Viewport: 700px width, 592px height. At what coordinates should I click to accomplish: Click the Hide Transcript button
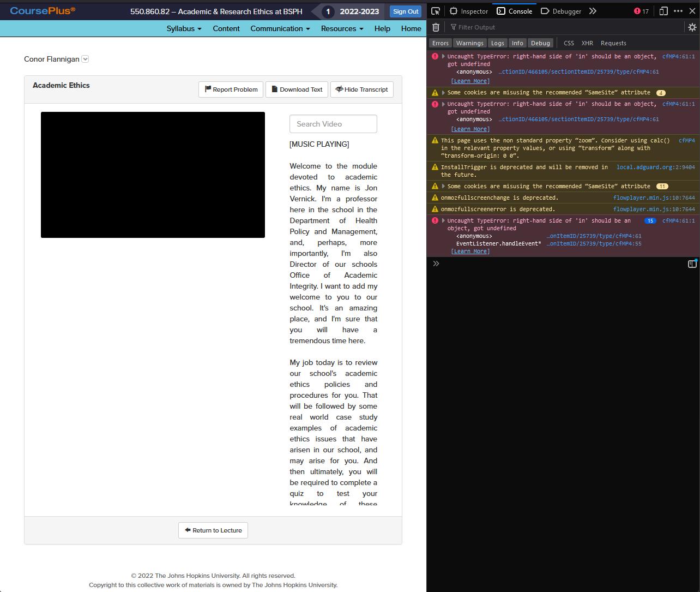coord(361,89)
